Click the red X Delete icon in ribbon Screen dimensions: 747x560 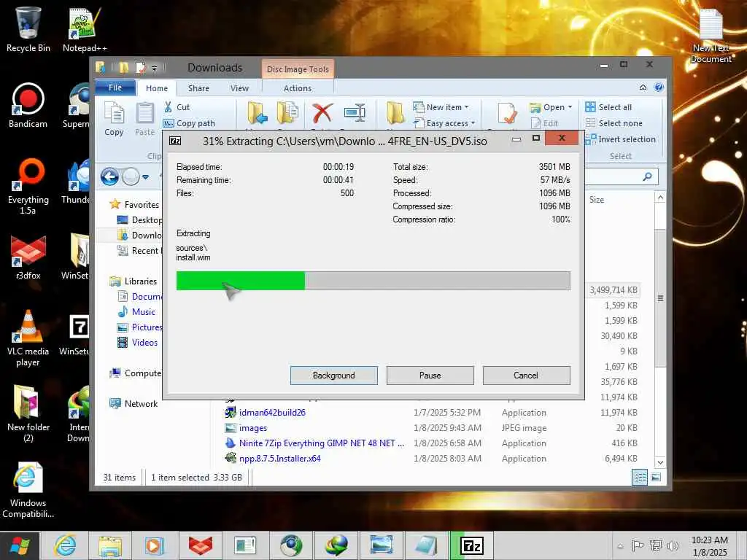pyautogui.click(x=322, y=113)
